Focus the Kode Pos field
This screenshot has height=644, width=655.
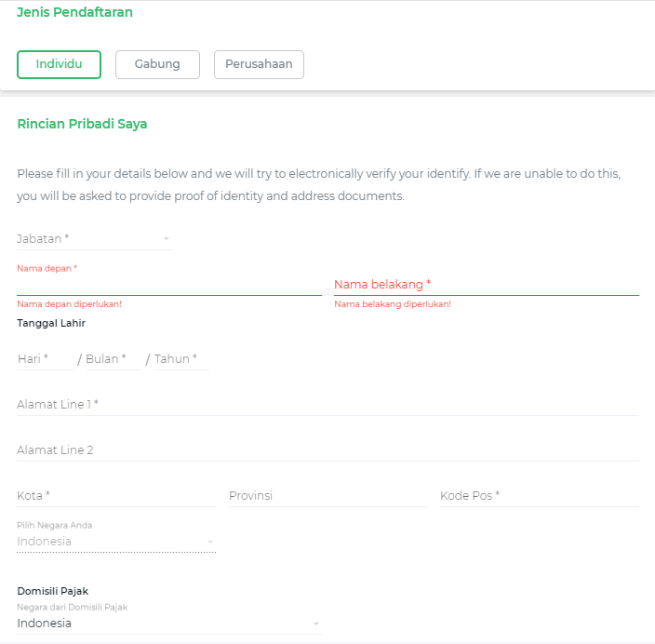click(539, 496)
